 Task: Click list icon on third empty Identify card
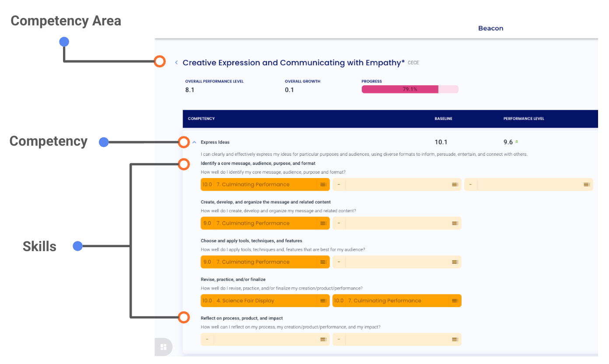(587, 185)
